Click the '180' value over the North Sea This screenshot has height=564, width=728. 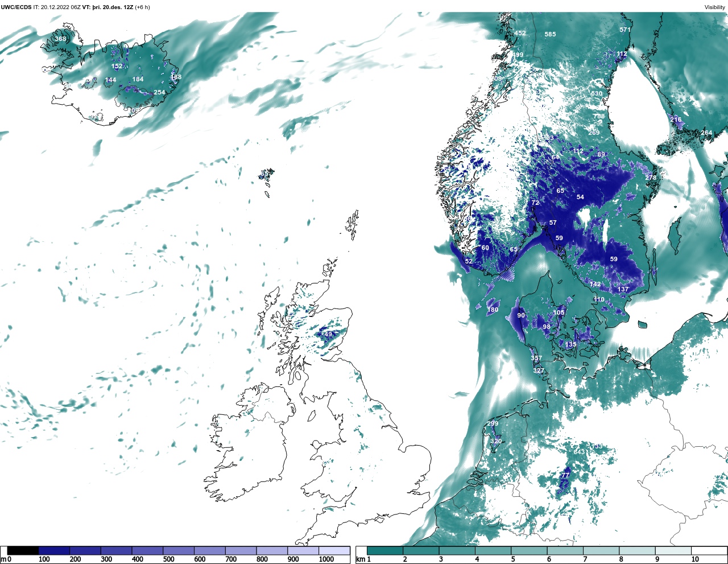point(493,310)
